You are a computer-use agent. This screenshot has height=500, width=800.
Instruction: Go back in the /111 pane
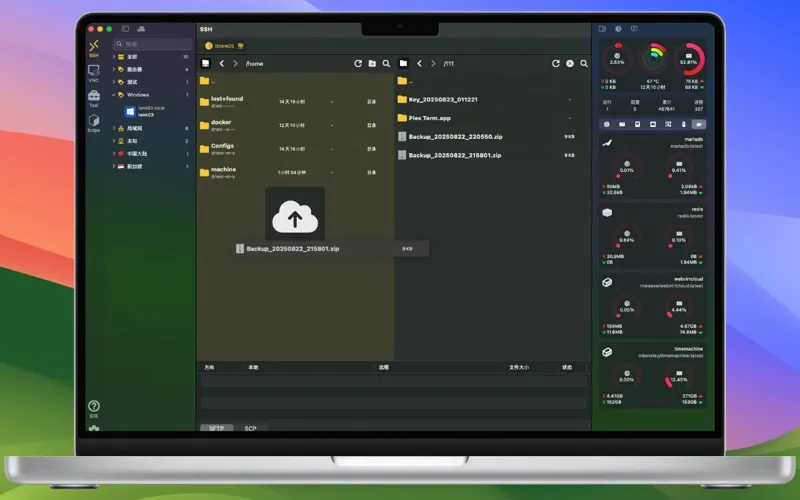(x=419, y=63)
